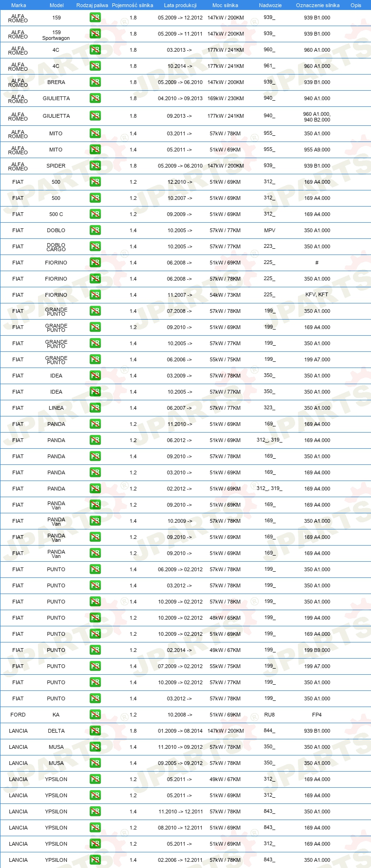Select power value '169kW / 230KM'
Image resolution: width=371 pixels, height=868 pixels.
click(x=225, y=98)
